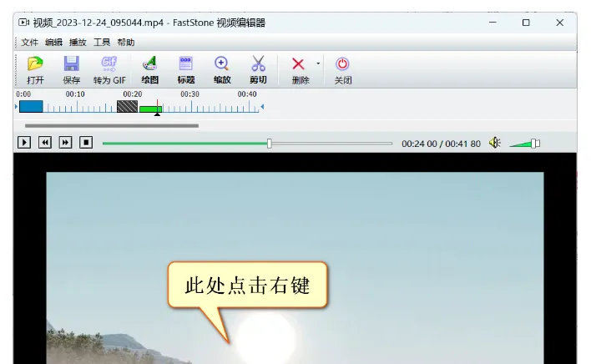Screen dimensions: 591x364
Task: Mute audio via the speaker icon
Action: click(x=494, y=143)
